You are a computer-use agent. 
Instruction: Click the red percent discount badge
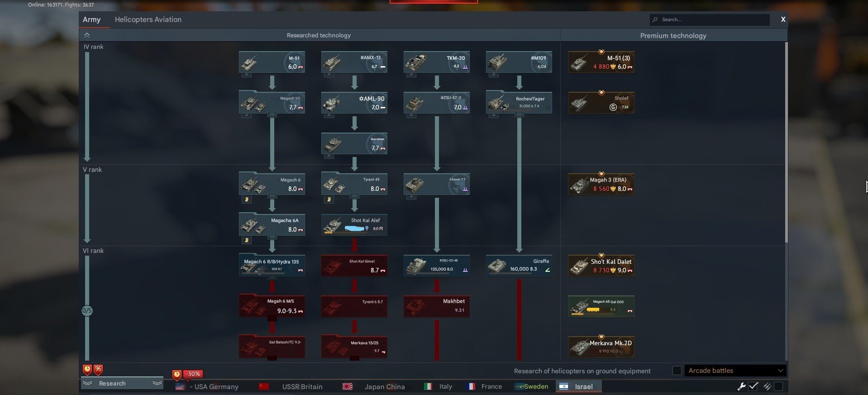pyautogui.click(x=98, y=369)
